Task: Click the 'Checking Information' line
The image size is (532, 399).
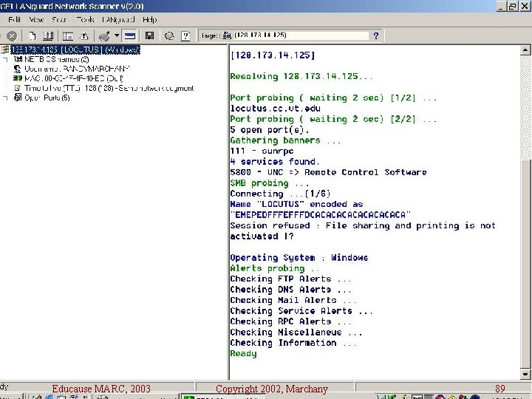Action: coord(293,343)
